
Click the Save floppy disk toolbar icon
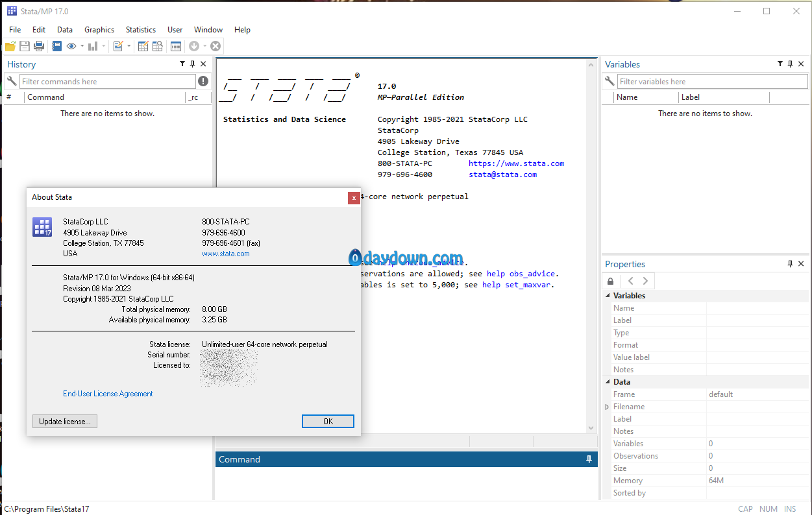pyautogui.click(x=25, y=46)
